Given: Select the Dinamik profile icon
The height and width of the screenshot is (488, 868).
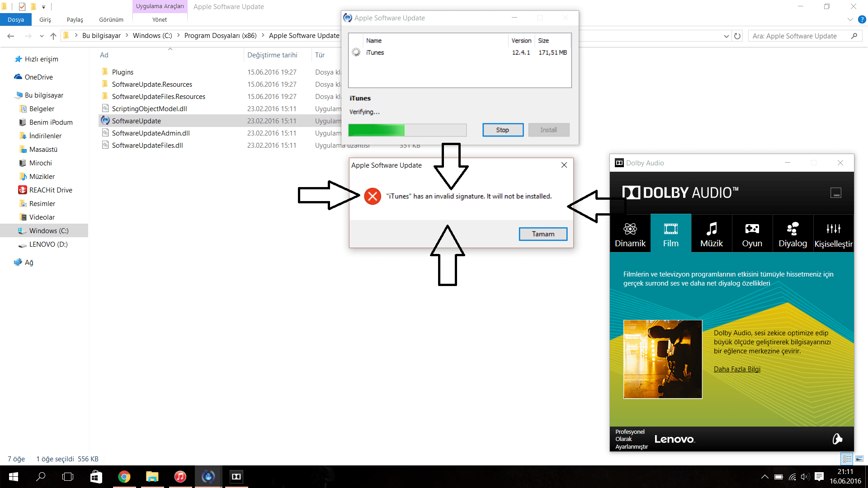Looking at the screenshot, I should tap(630, 229).
